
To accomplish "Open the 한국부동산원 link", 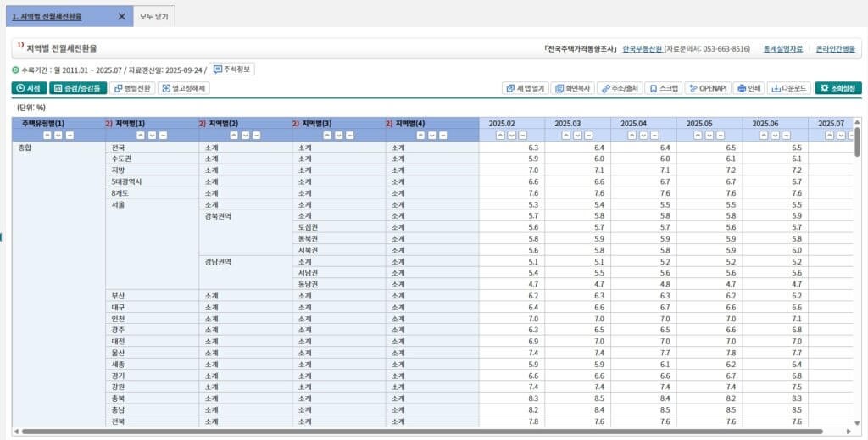I will click(x=642, y=49).
